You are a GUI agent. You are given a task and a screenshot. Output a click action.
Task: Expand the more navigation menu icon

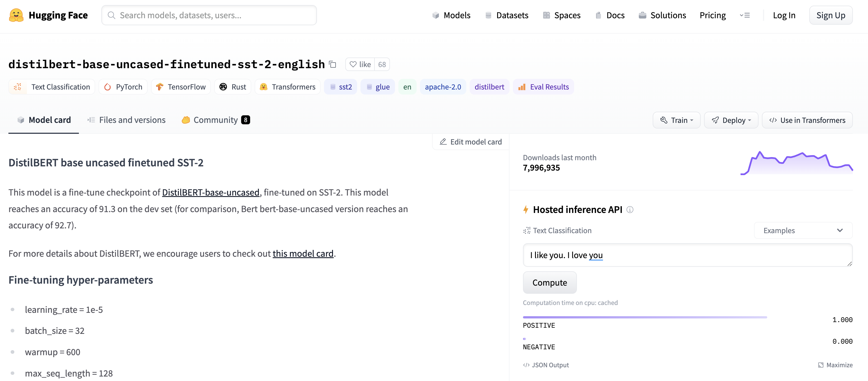tap(745, 15)
